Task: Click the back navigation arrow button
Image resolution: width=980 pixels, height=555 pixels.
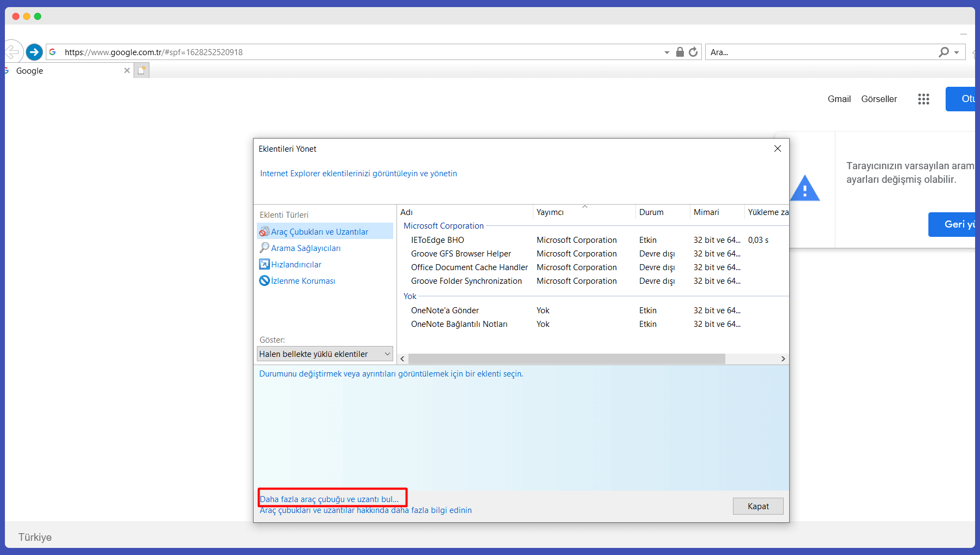Action: [13, 52]
